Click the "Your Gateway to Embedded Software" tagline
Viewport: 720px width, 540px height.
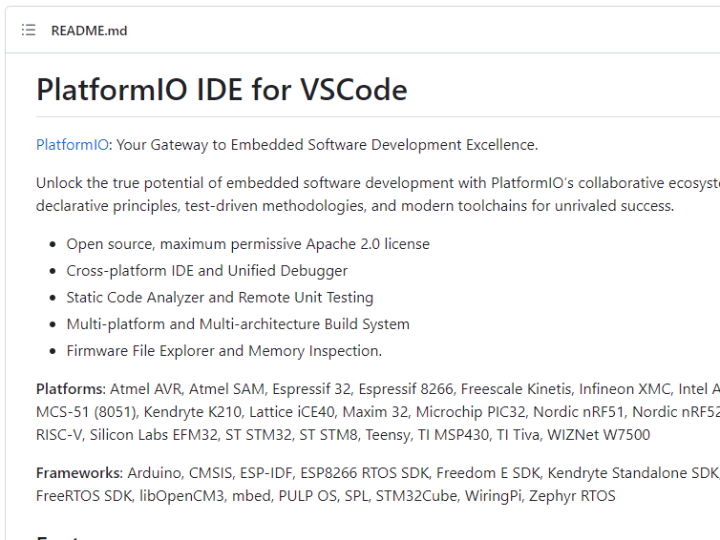pos(327,145)
